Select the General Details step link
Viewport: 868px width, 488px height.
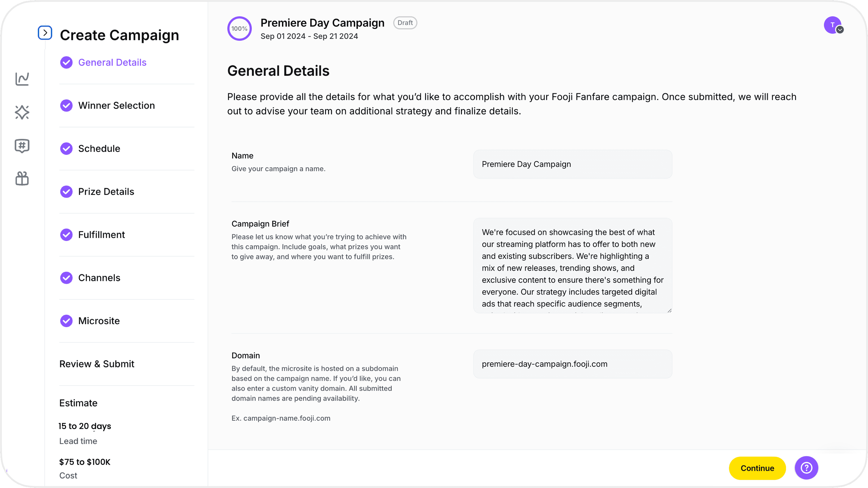click(x=112, y=62)
